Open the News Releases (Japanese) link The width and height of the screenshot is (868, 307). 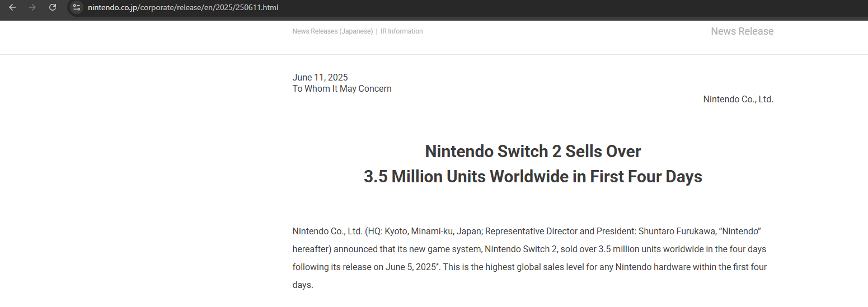(332, 31)
